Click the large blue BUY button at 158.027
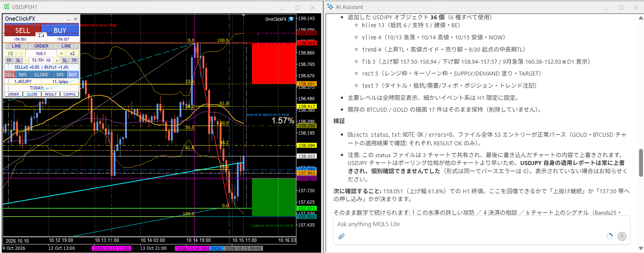644x253 pixels. (x=60, y=30)
